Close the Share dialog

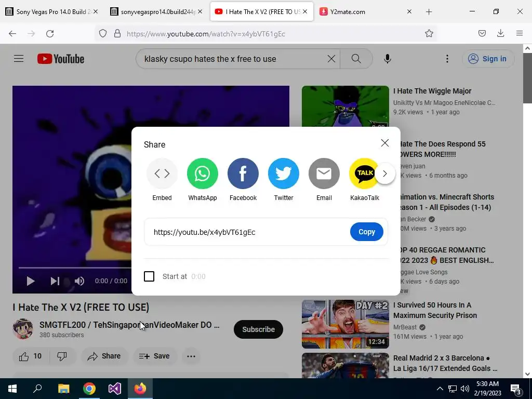[385, 143]
